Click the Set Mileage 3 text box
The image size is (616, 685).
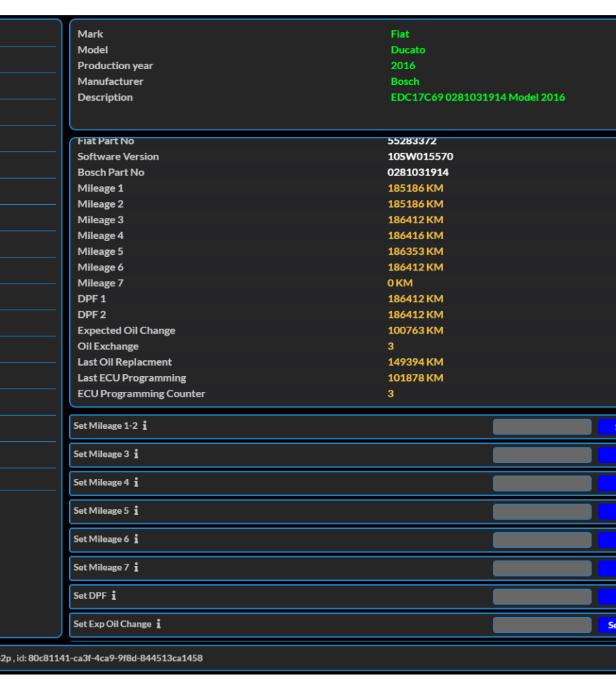pyautogui.click(x=541, y=455)
